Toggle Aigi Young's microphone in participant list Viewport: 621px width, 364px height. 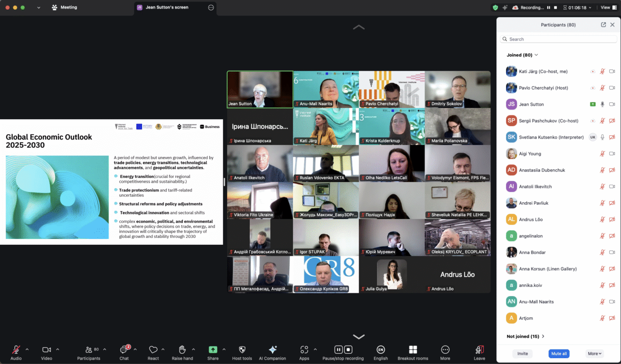pyautogui.click(x=602, y=154)
